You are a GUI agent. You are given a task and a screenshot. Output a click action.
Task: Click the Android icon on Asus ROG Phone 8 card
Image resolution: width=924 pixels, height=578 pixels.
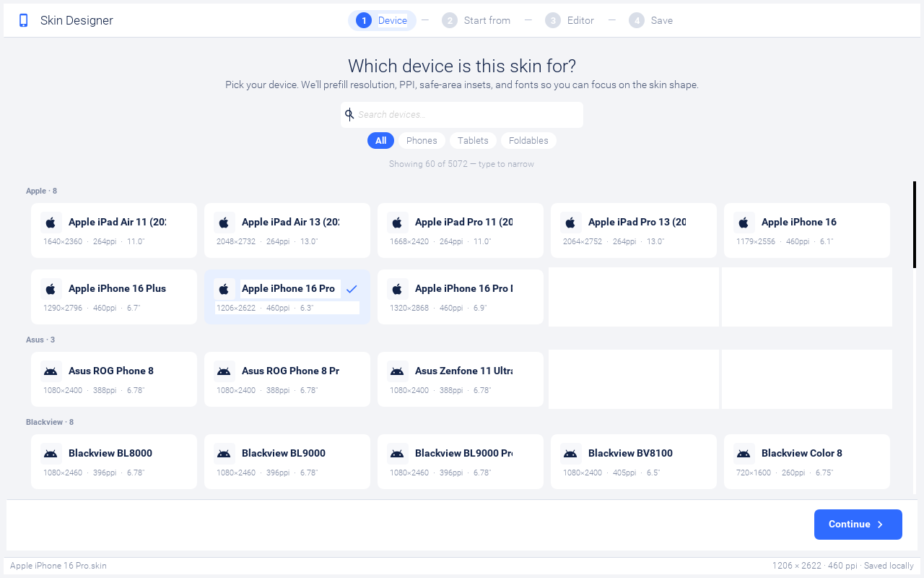[51, 371]
